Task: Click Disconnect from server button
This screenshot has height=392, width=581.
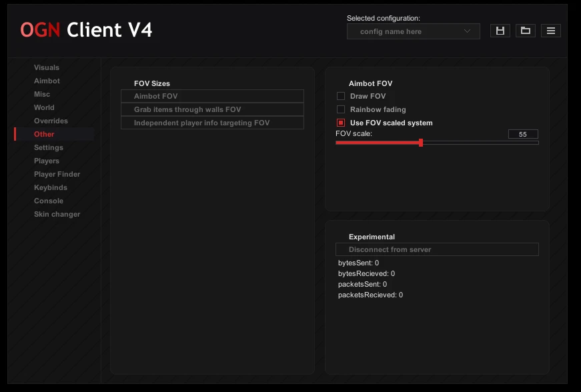Action: coord(437,249)
